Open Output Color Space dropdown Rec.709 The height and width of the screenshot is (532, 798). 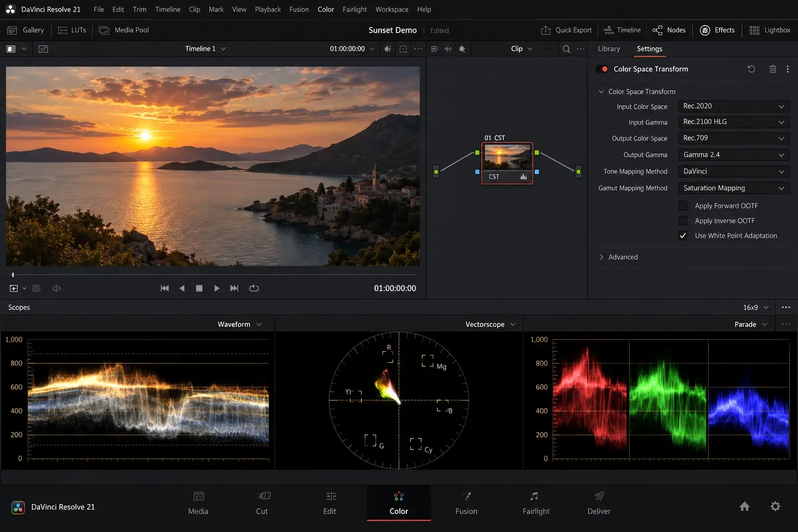734,138
